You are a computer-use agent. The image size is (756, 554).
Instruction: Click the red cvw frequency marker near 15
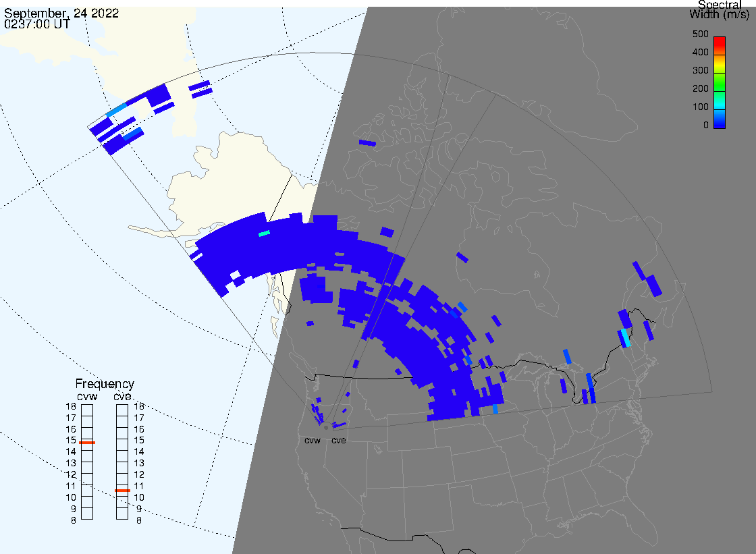point(87,443)
